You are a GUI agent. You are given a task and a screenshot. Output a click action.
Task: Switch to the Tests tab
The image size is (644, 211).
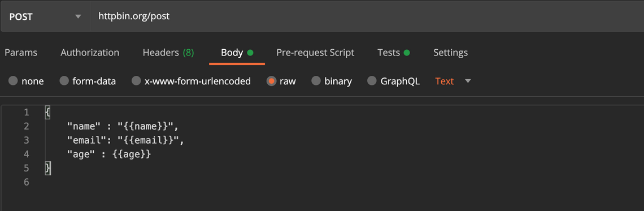pos(394,53)
